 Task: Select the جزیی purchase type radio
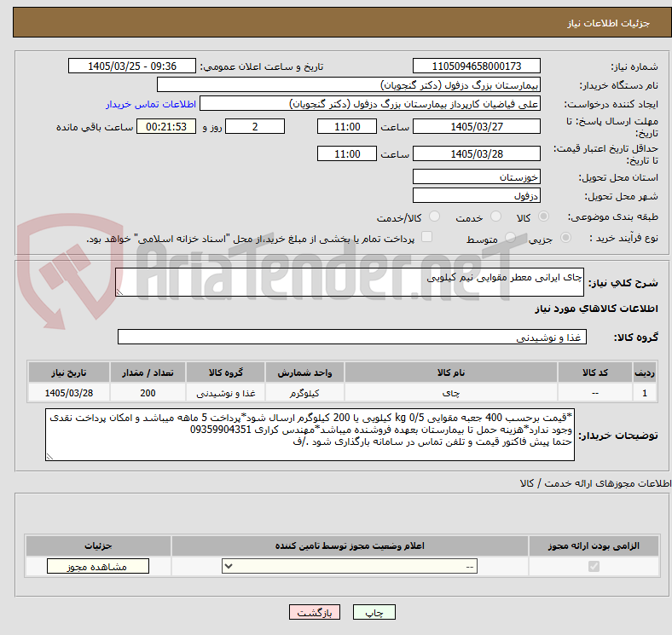coord(565,237)
